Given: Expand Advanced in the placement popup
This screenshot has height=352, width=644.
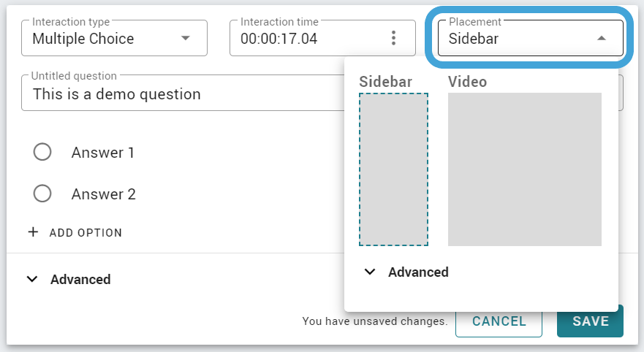Looking at the screenshot, I should [406, 272].
